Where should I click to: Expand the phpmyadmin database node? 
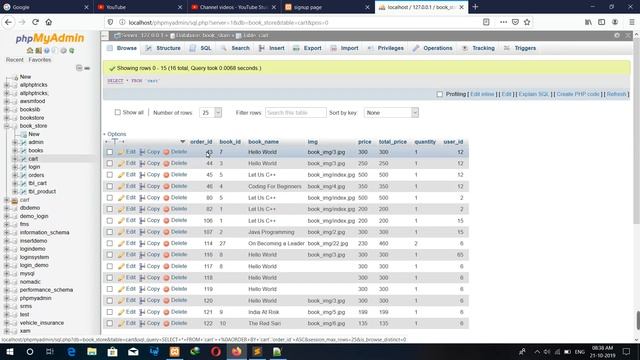[x=7, y=298]
